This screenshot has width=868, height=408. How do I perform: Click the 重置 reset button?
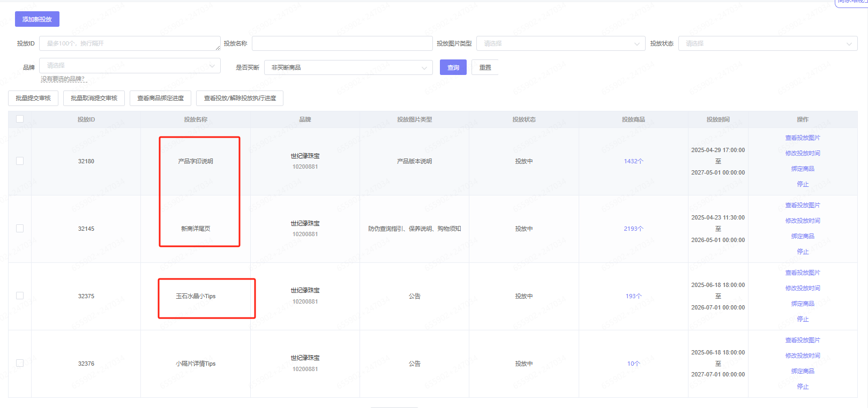485,67
